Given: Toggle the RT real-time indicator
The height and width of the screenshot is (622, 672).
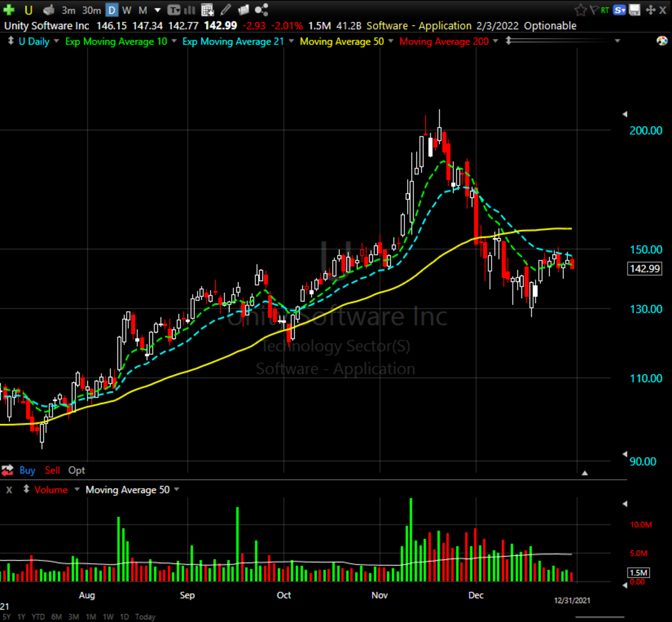Looking at the screenshot, I should point(605,10).
